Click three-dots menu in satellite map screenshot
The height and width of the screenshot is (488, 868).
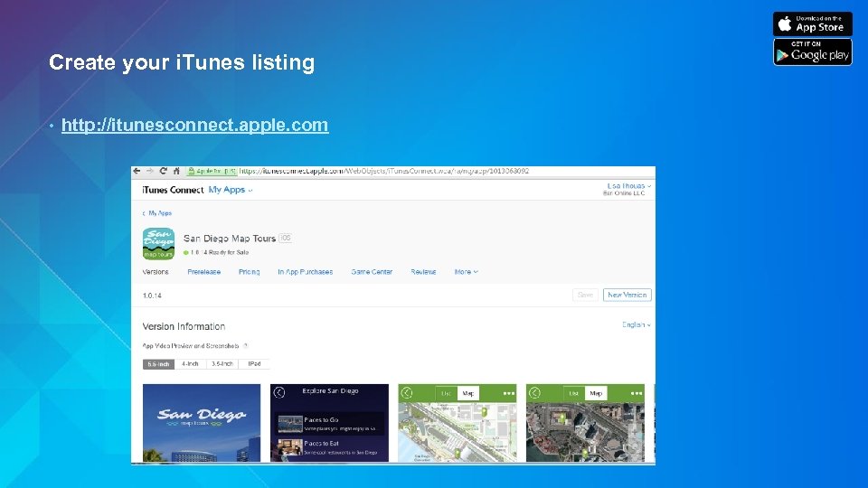[637, 393]
